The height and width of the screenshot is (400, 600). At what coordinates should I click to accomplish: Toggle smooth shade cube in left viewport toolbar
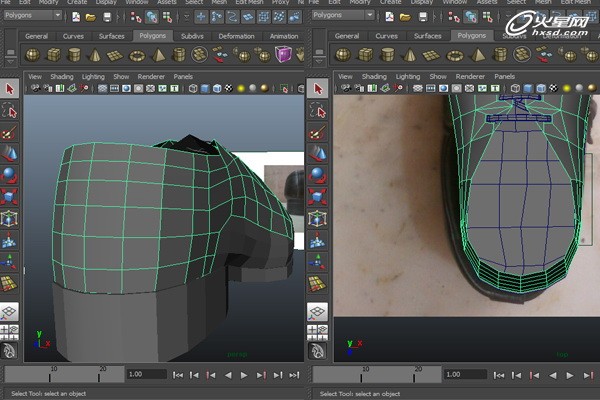pyautogui.click(x=204, y=88)
